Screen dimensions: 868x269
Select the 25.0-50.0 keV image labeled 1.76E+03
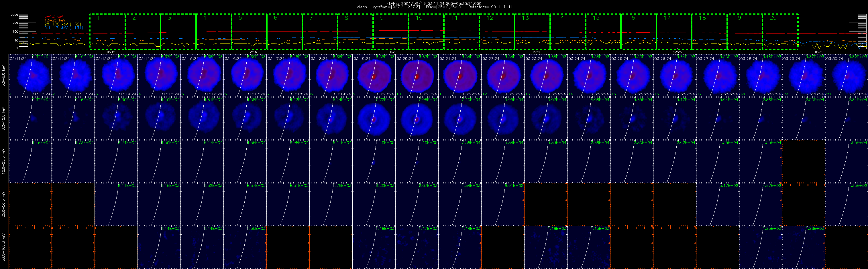coord(331,204)
